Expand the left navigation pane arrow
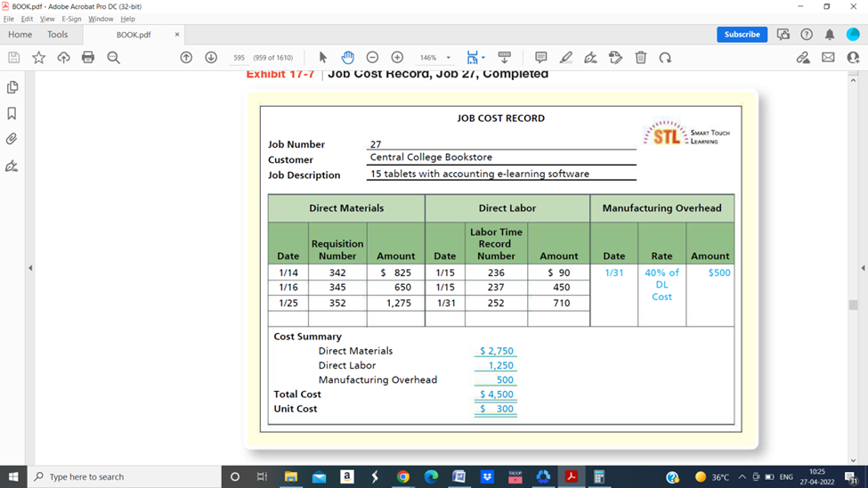Viewport: 868px width, 488px height. [x=30, y=267]
